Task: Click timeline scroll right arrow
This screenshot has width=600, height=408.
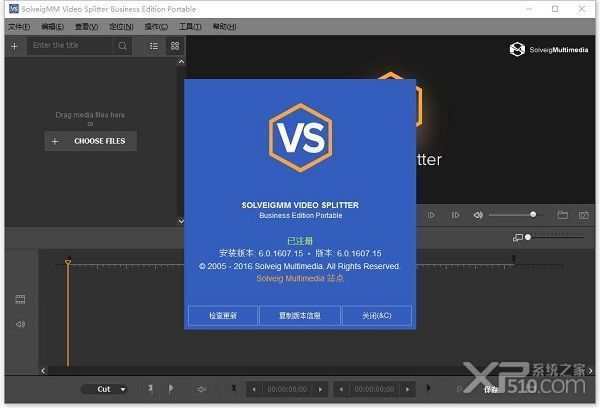Action: pyautogui.click(x=590, y=370)
